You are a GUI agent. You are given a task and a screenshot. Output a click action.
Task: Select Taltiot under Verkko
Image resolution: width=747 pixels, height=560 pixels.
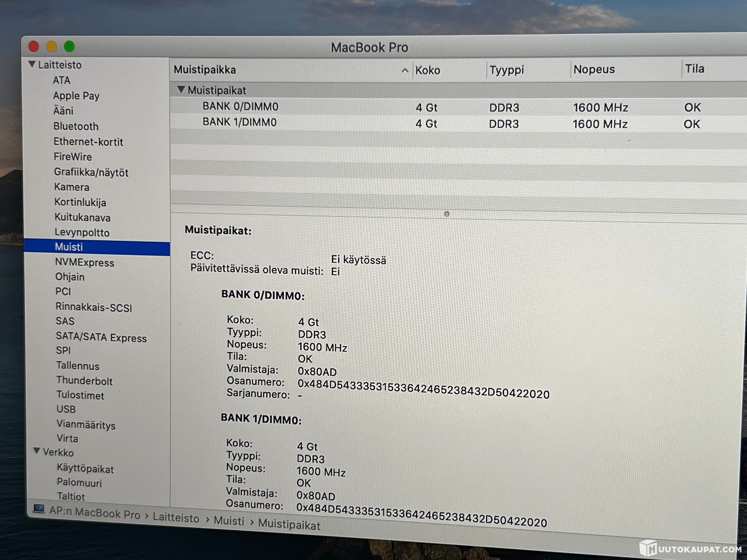click(x=71, y=496)
